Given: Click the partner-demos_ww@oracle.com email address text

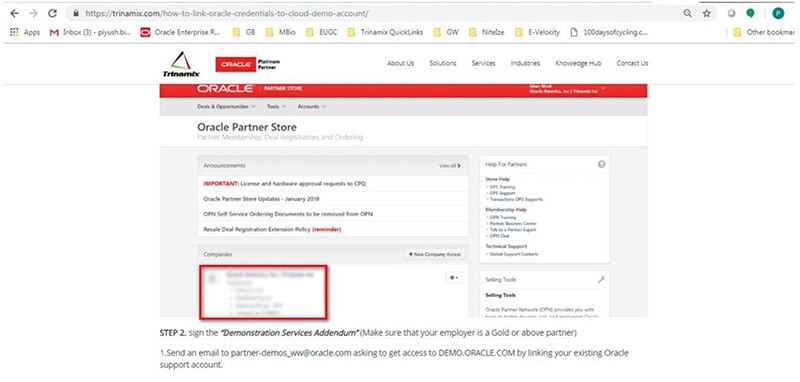Looking at the screenshot, I should (291, 353).
